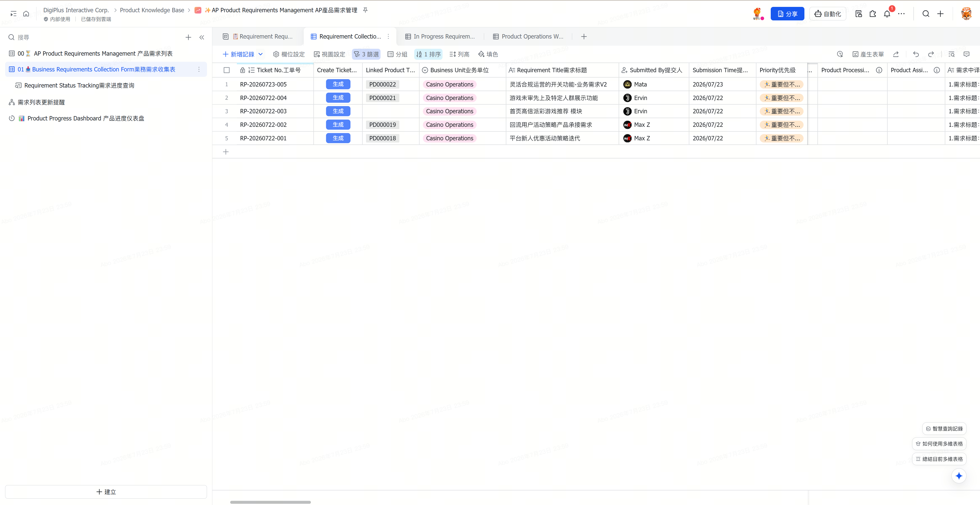Select the priority tag for RP-20260722-001
980x505 pixels.
click(781, 138)
